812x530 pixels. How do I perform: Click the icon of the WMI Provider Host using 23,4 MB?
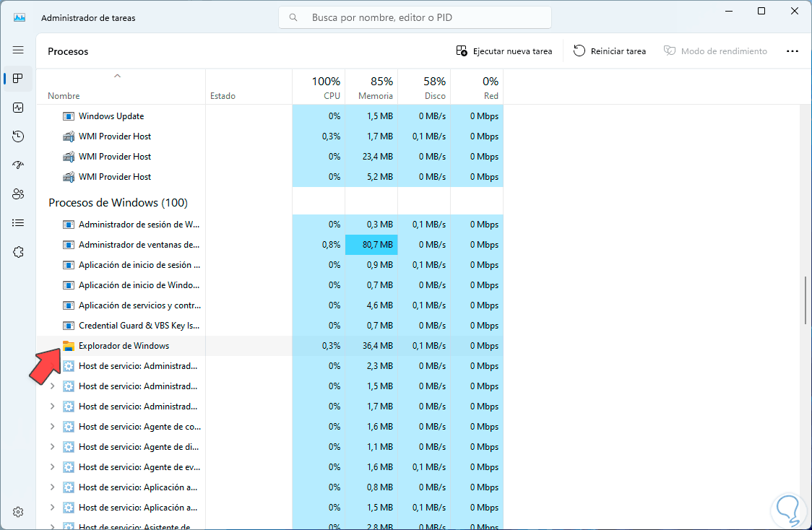coord(69,157)
